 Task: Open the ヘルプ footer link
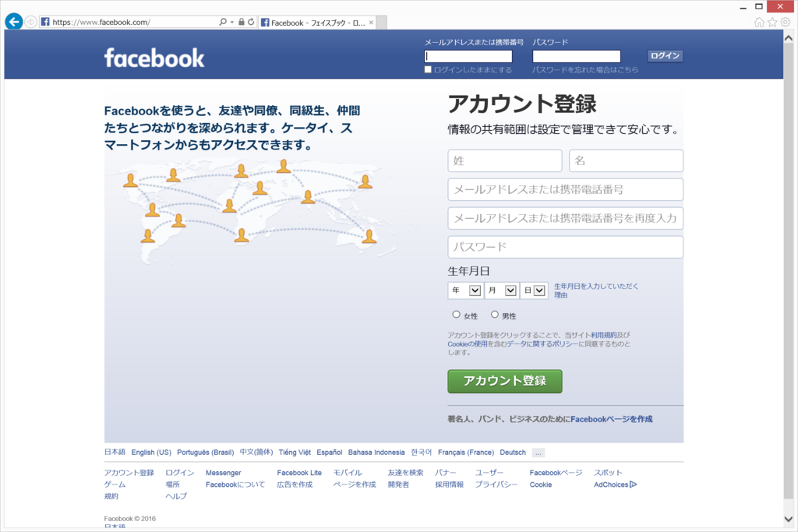pos(176,496)
